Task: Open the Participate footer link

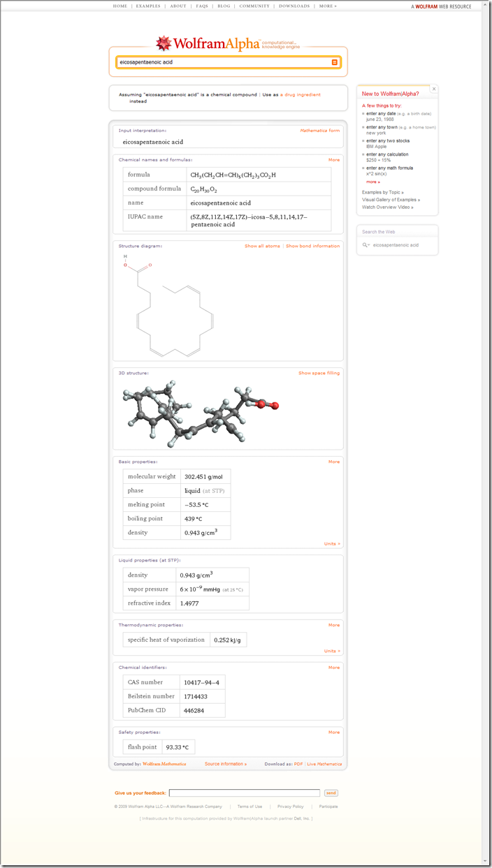Action: (328, 807)
